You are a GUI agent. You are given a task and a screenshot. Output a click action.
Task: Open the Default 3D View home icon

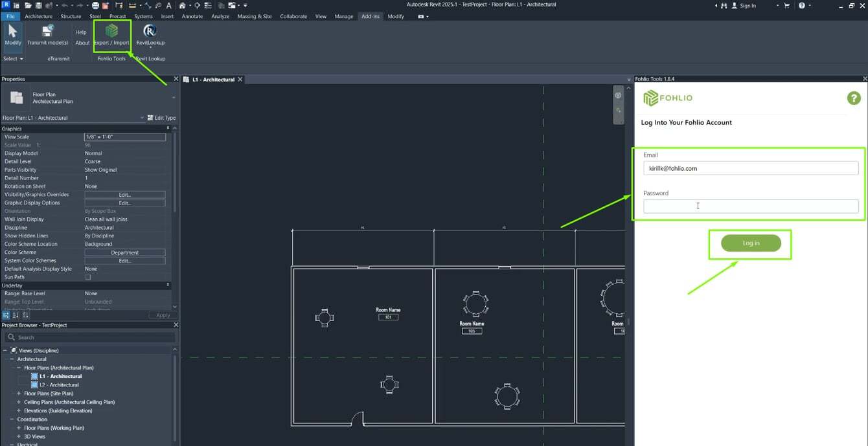(183, 5)
